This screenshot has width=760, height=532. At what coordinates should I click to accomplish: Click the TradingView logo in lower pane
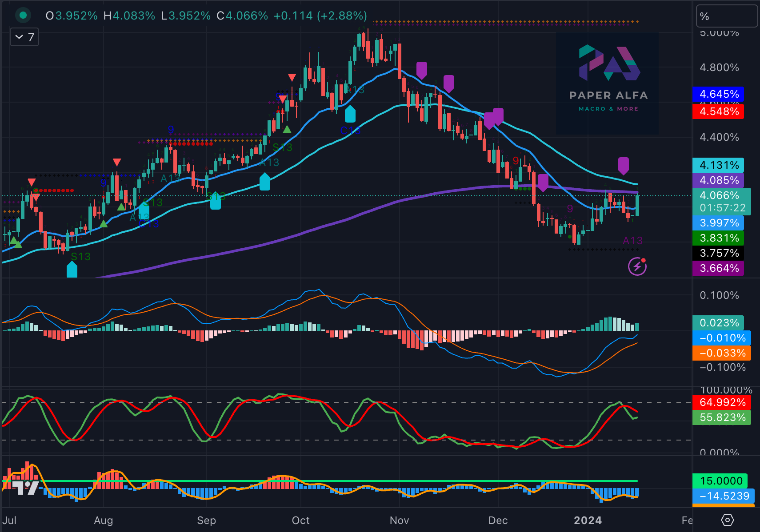pos(24,488)
